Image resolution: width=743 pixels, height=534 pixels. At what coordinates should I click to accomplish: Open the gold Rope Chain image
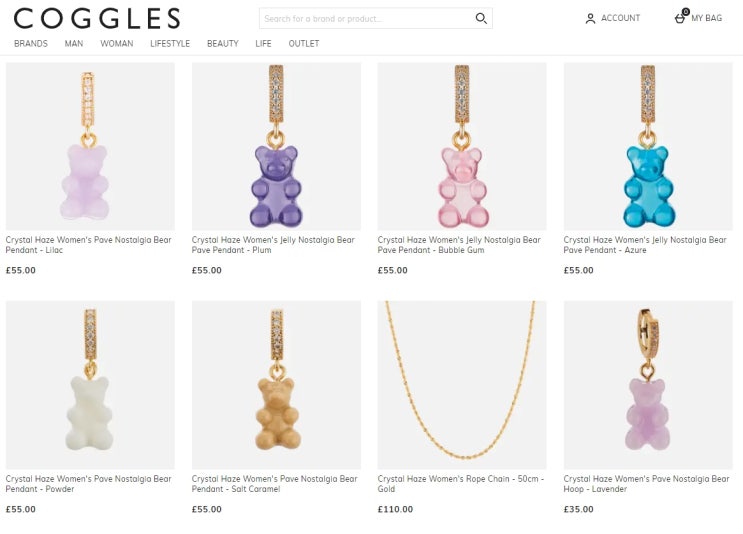[462, 385]
